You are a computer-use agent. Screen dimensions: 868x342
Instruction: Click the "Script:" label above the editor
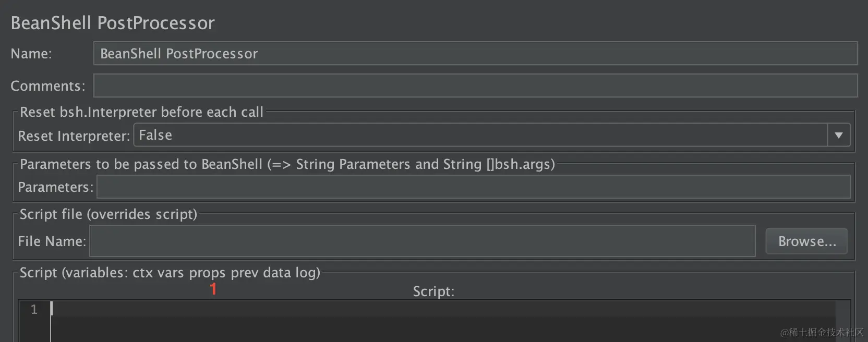[433, 291]
